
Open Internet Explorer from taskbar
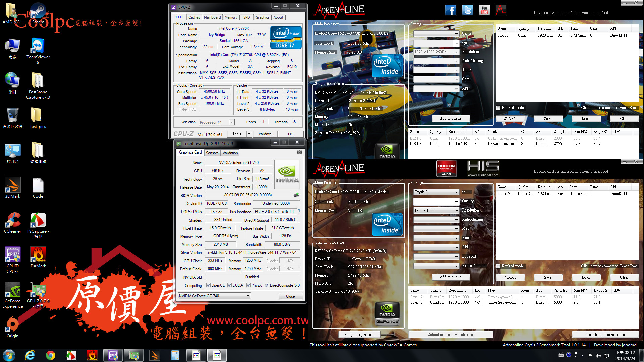click(30, 355)
